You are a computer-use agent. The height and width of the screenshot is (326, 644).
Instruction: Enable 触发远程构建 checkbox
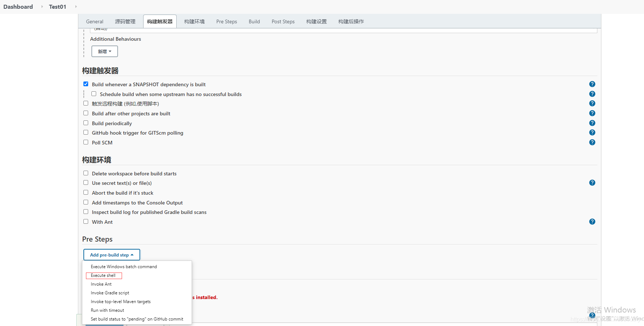pyautogui.click(x=86, y=103)
